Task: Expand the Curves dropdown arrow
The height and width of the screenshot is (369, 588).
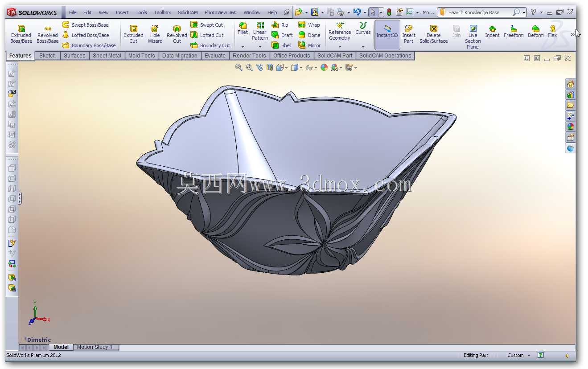Action: [x=363, y=47]
